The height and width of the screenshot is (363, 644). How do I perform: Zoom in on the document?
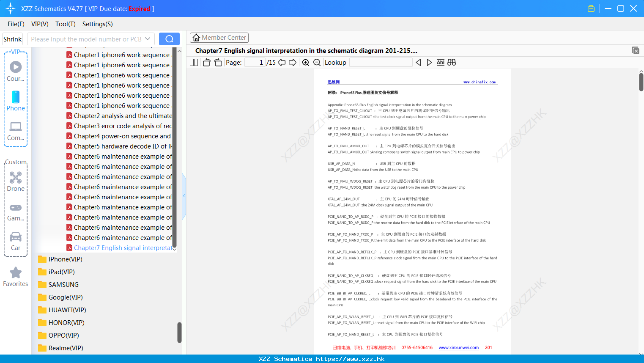click(x=306, y=62)
